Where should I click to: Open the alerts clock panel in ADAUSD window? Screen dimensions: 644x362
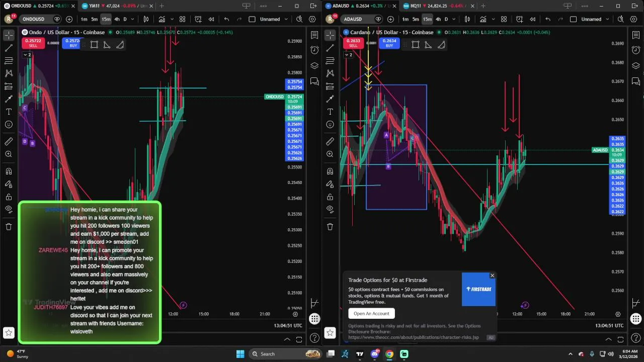pos(635,50)
